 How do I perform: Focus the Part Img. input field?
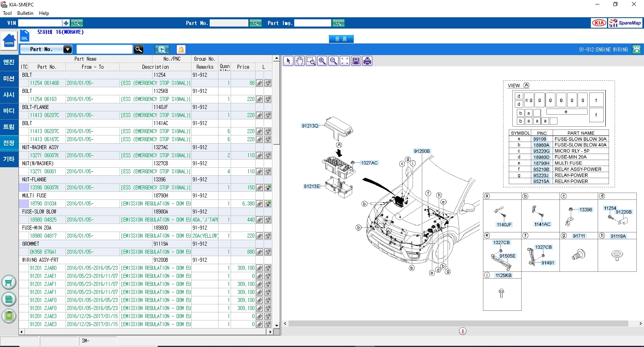pos(312,23)
